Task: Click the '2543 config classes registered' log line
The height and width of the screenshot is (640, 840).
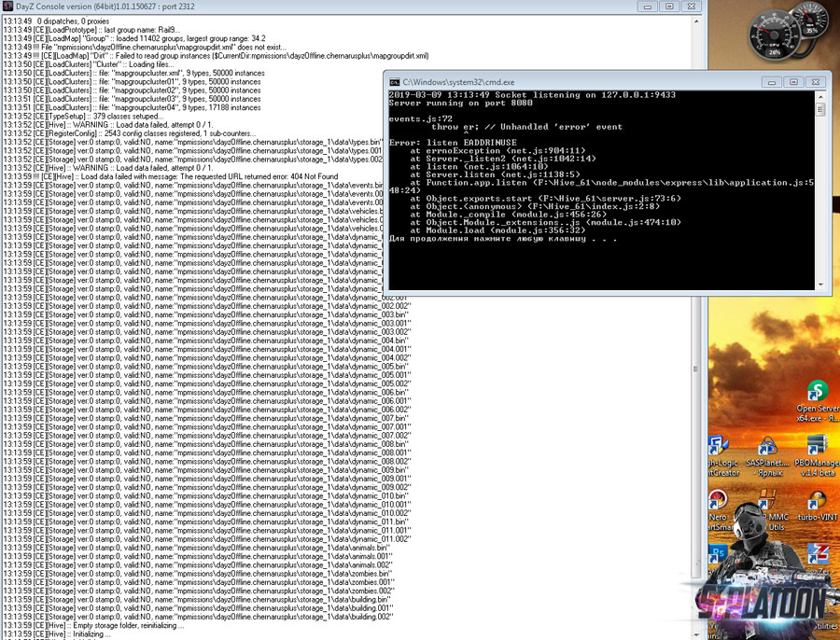Action: (130, 133)
